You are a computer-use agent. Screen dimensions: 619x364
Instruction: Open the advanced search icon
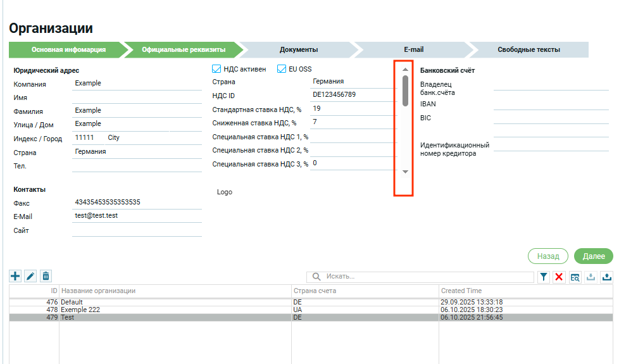tap(575, 277)
